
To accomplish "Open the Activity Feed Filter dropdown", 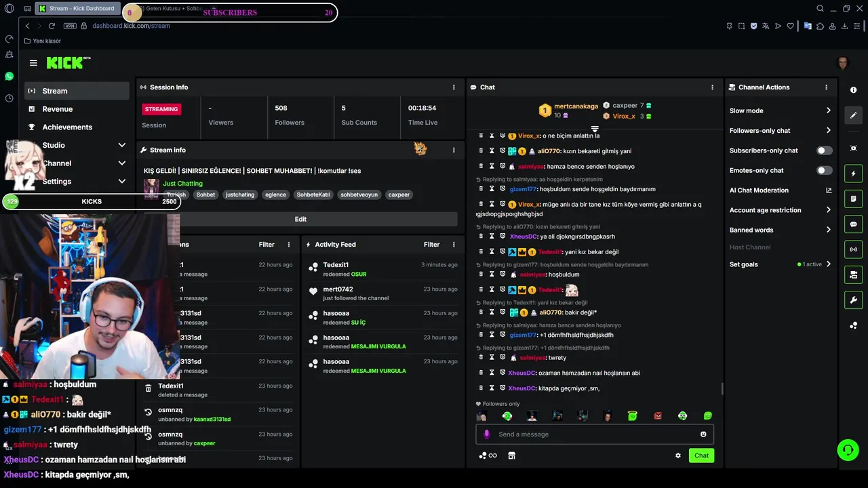I will coord(431,245).
